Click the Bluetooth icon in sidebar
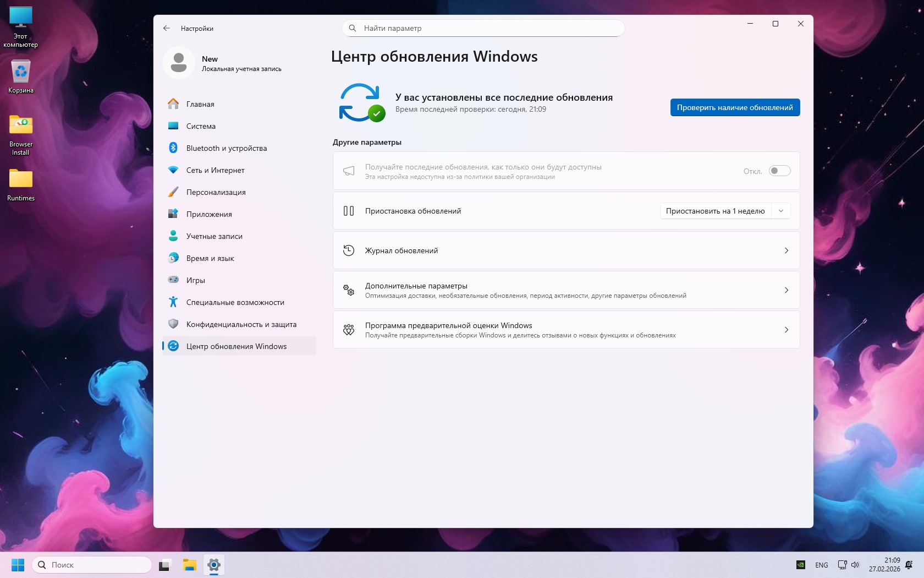Viewport: 924px width, 578px height. (x=173, y=148)
